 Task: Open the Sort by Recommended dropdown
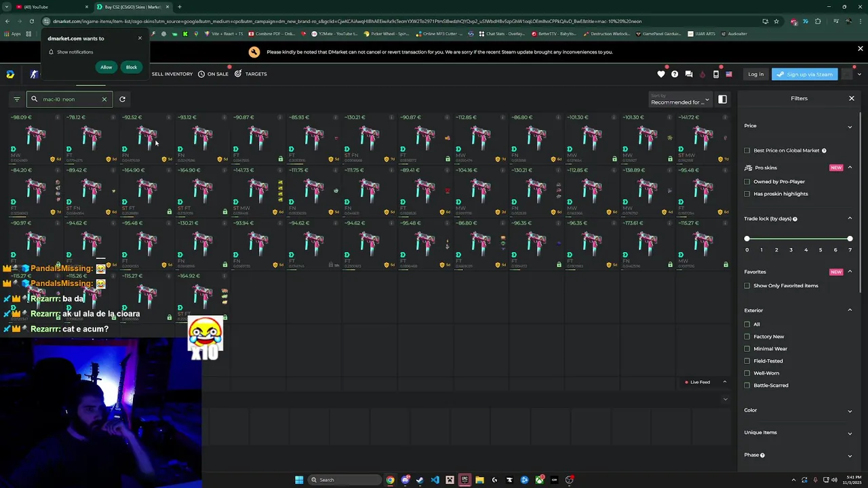(x=679, y=100)
